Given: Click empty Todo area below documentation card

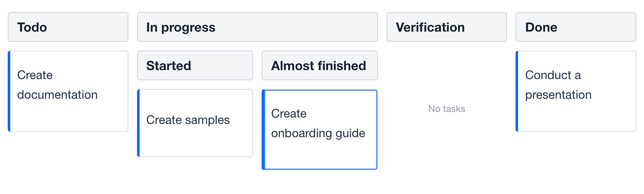Looking at the screenshot, I should coord(68,162).
